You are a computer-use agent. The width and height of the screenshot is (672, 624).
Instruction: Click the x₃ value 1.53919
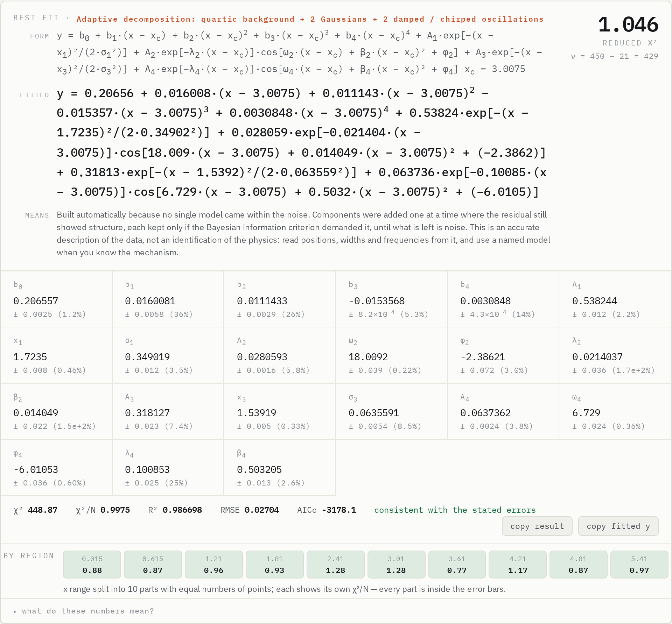(257, 413)
